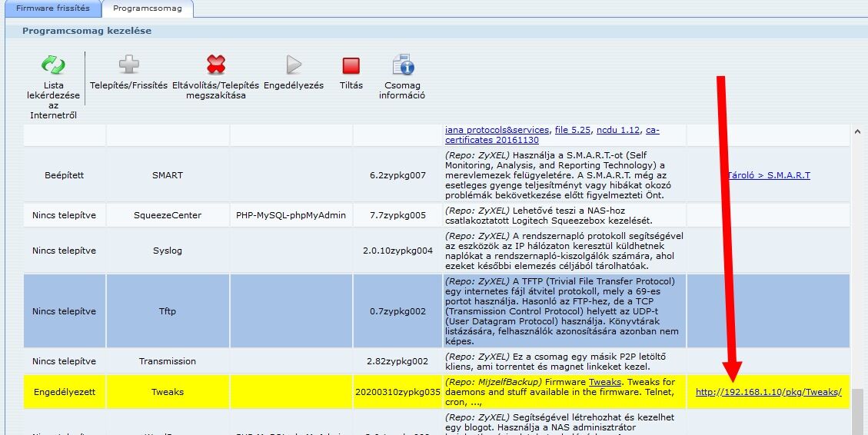Click the Syslog description text
This screenshot has width=868, height=435.
[564, 250]
